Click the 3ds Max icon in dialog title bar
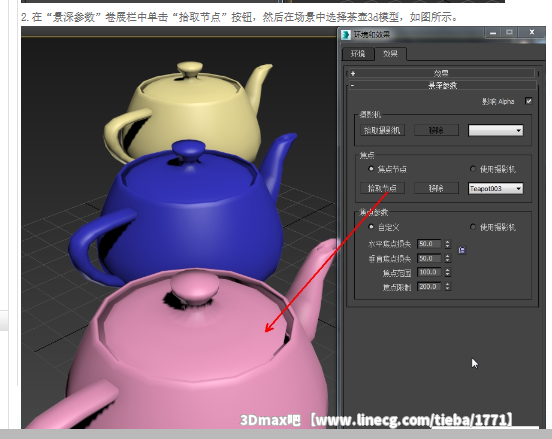552x439 pixels. (x=346, y=35)
